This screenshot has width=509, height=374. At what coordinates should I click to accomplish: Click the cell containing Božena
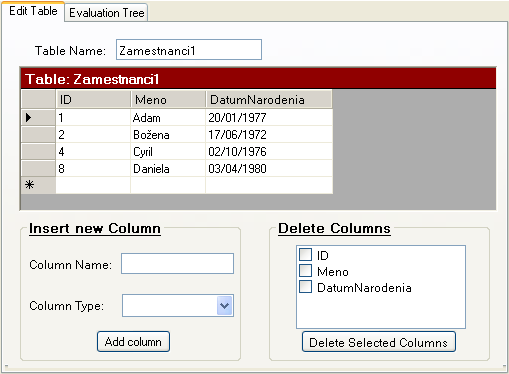pyautogui.click(x=168, y=134)
